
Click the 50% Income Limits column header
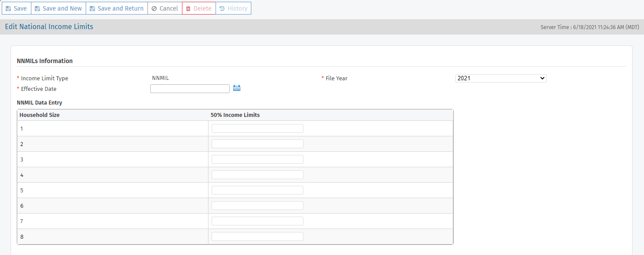click(x=235, y=115)
